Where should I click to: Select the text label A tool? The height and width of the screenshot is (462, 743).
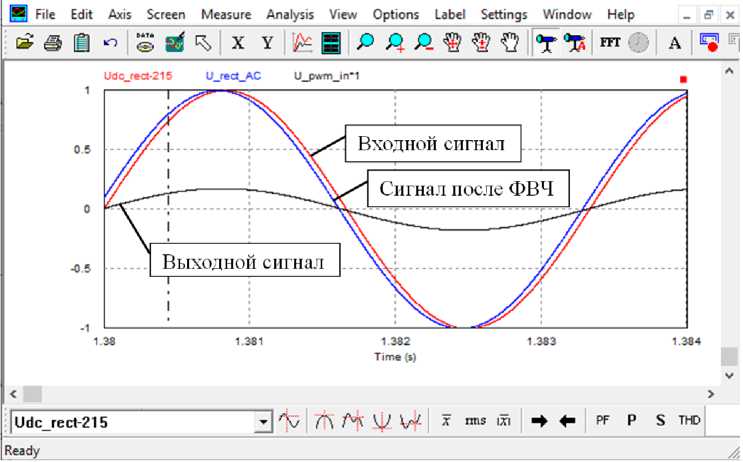675,42
